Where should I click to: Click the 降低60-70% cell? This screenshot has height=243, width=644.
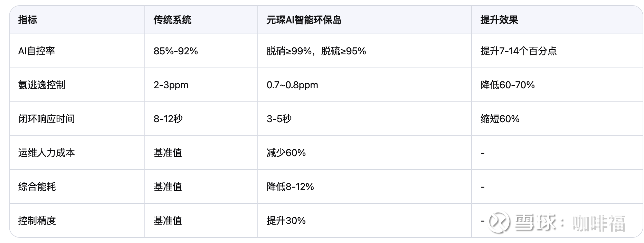(508, 85)
